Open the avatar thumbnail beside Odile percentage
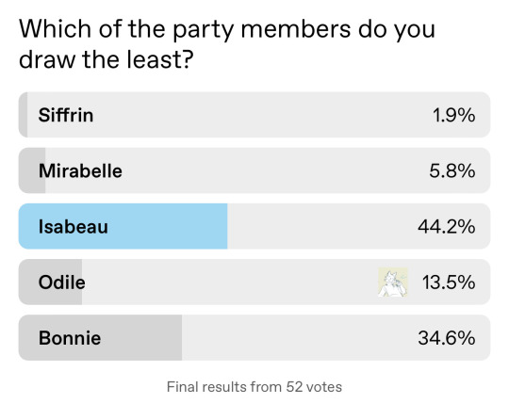Viewport: 509px width, 420px height. click(x=393, y=283)
